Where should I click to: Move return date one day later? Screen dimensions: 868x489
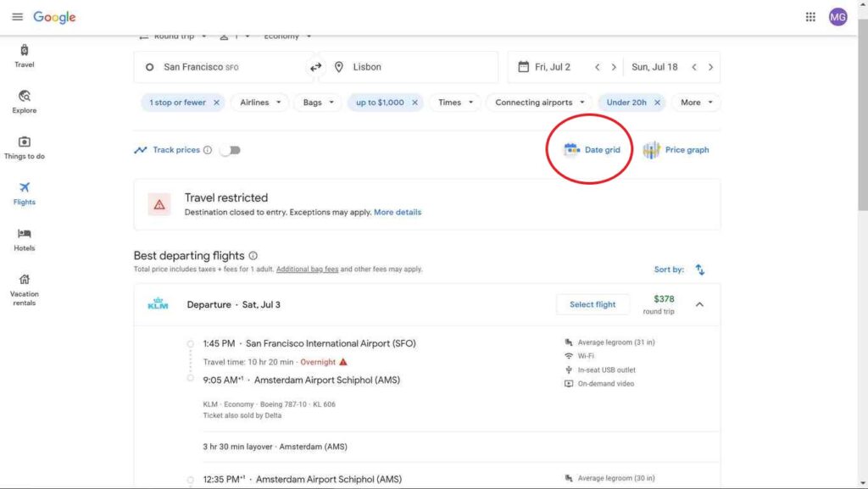pos(711,67)
